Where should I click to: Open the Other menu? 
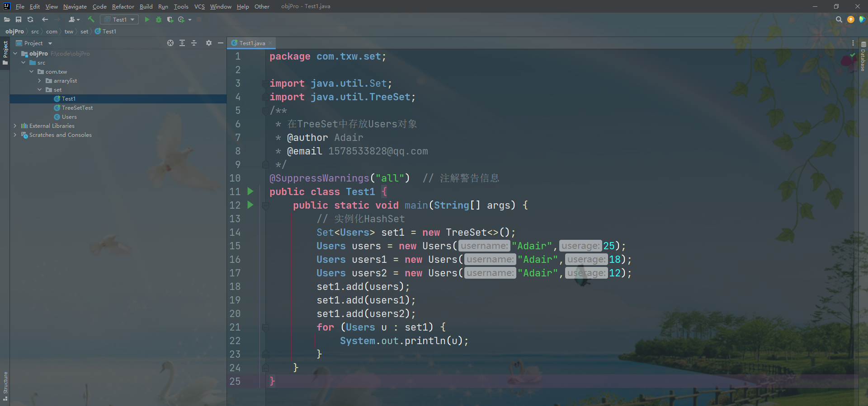tap(262, 6)
